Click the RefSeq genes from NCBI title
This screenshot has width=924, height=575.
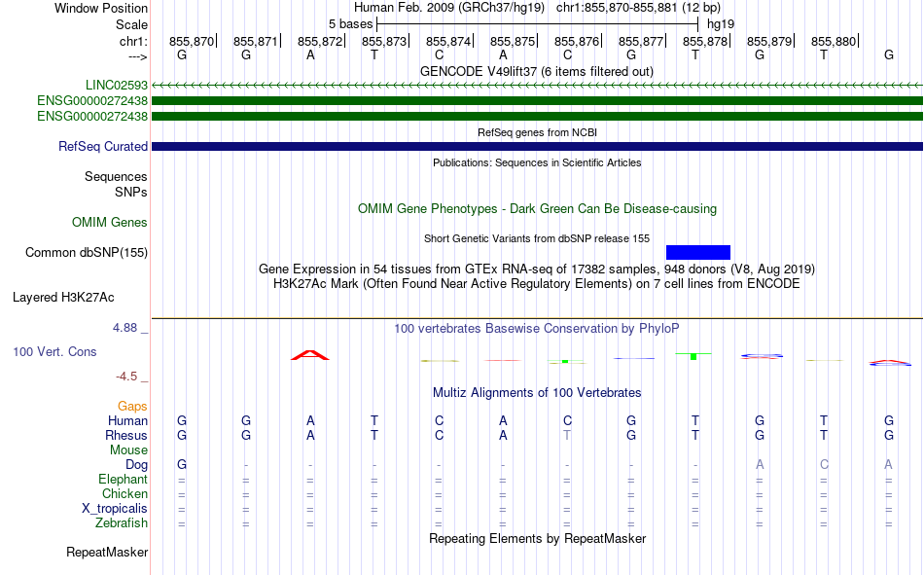[537, 132]
